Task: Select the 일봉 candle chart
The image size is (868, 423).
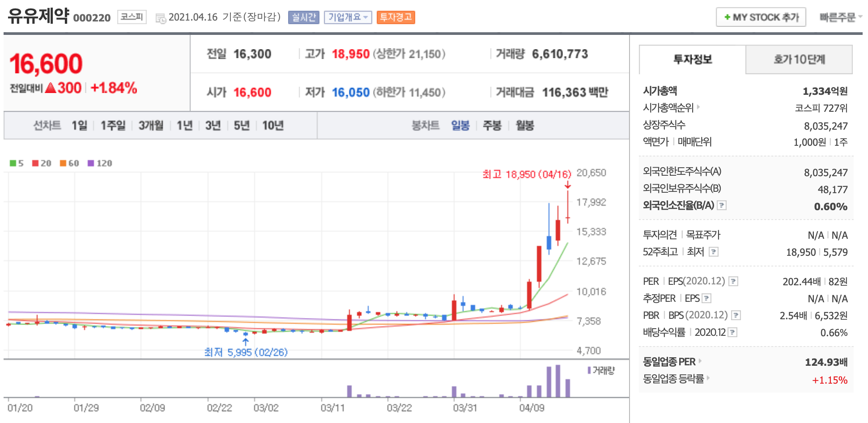Action: (x=460, y=126)
